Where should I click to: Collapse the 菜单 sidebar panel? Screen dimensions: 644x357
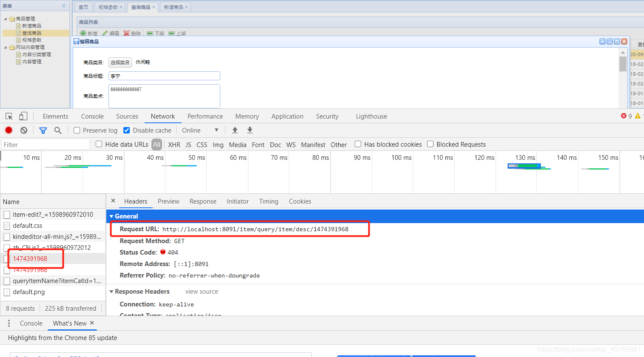[x=64, y=6]
